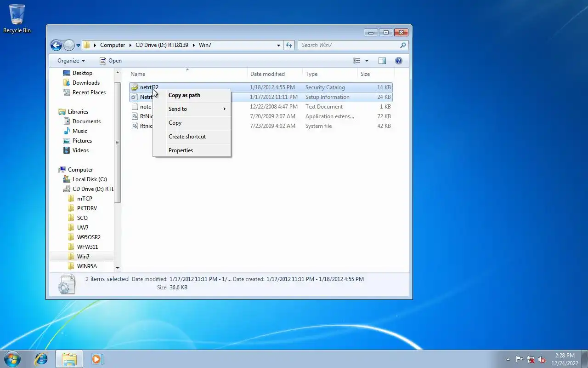Sort files by the Name column

coord(187,74)
